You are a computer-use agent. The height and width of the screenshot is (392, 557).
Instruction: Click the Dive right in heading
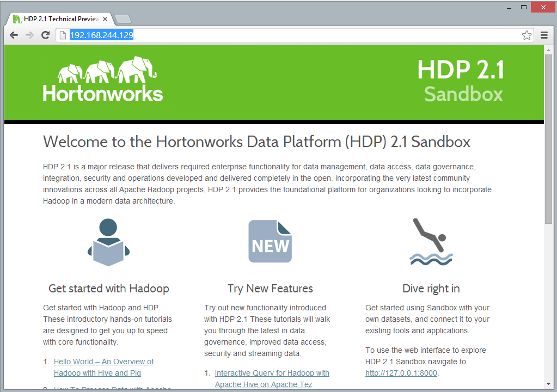431,289
